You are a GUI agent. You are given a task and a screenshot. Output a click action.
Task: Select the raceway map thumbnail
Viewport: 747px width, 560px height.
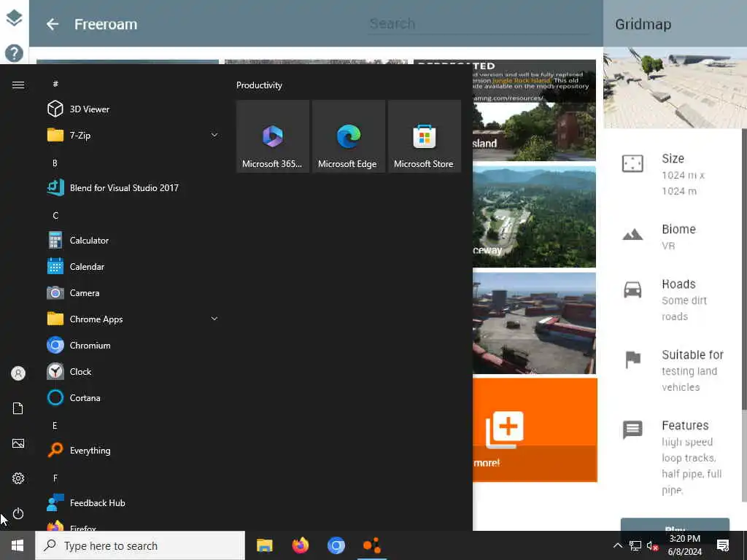click(534, 217)
